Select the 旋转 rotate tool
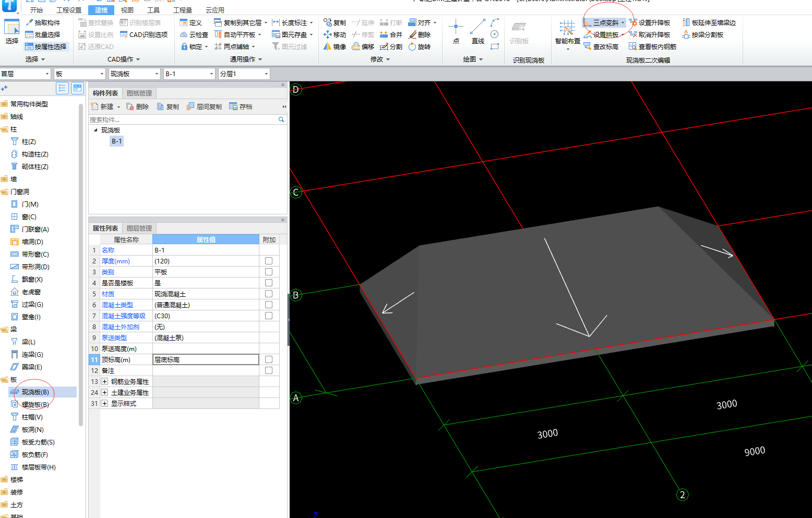This screenshot has height=518, width=812. click(420, 46)
